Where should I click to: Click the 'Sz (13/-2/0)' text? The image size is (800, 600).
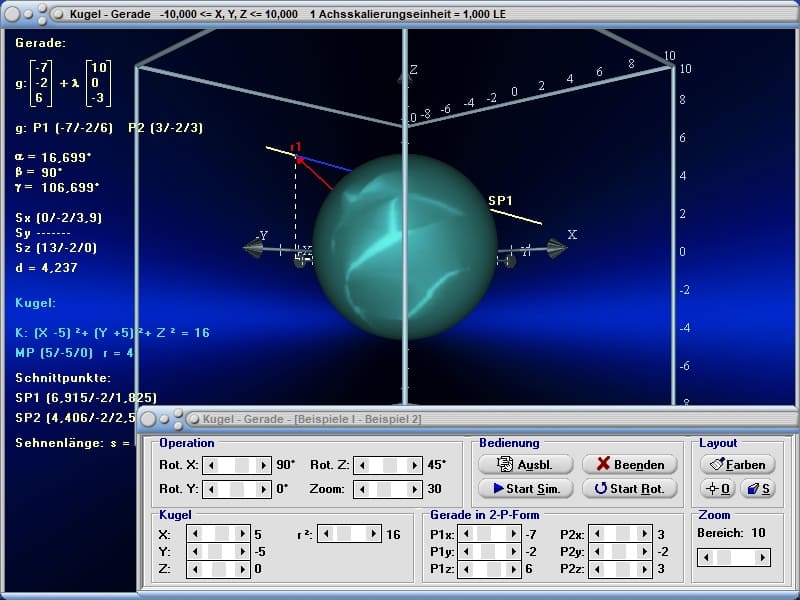coord(56,247)
